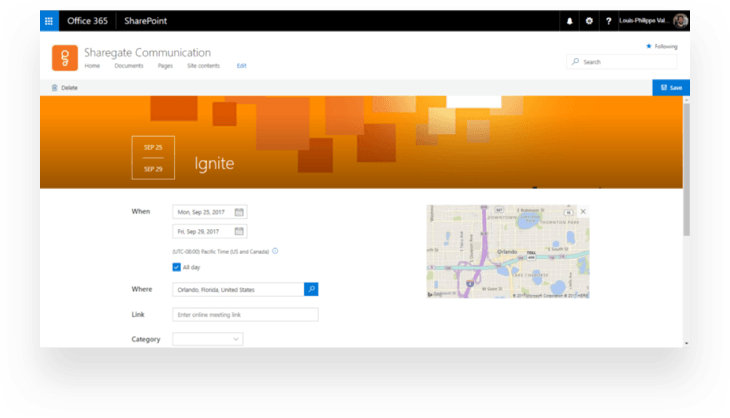Uncheck the All day checkbox
This screenshot has height=418, width=730.
click(176, 267)
